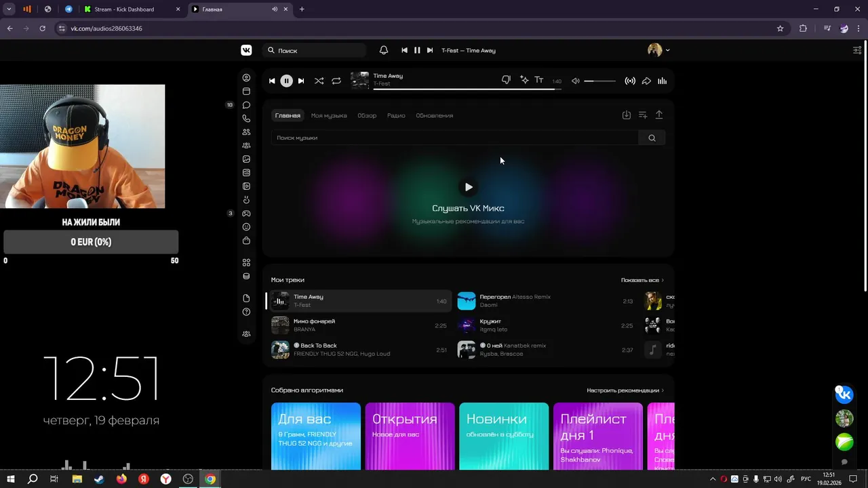868x488 pixels.
Task: Open games controller icon in sidebar
Action: [x=246, y=213]
